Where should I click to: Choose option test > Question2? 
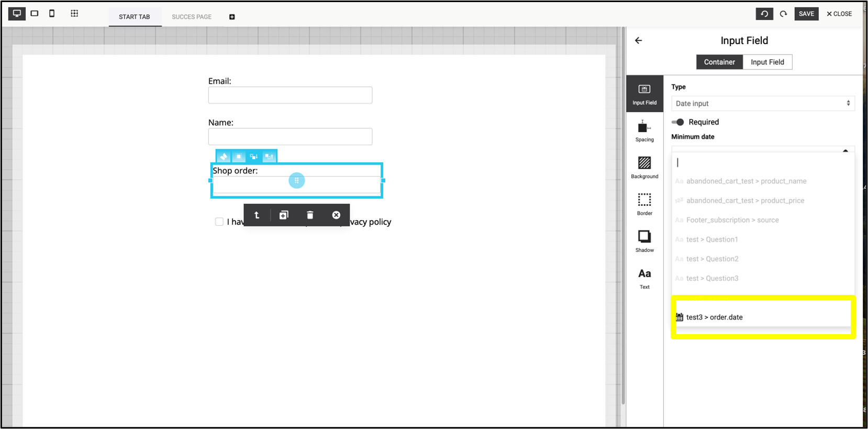pyautogui.click(x=763, y=259)
